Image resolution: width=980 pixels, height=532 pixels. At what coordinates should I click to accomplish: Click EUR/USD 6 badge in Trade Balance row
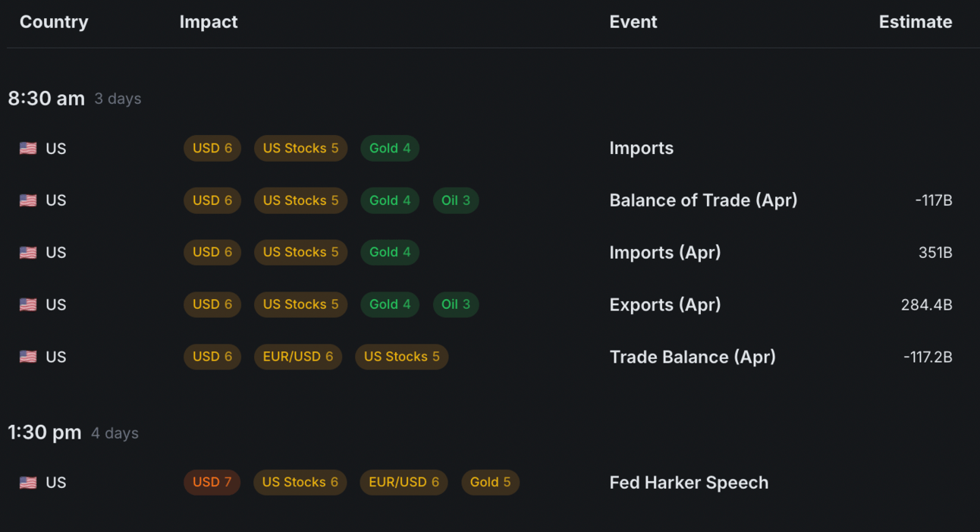pyautogui.click(x=297, y=357)
